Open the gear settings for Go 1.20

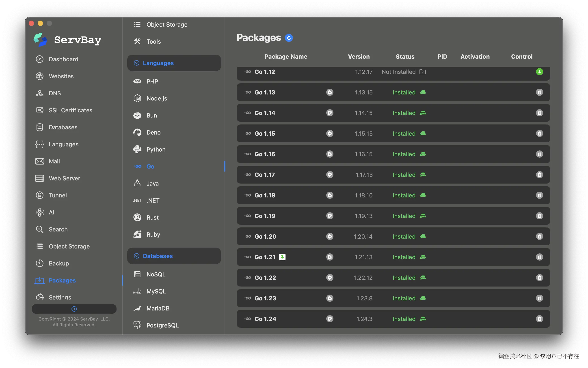click(x=330, y=237)
